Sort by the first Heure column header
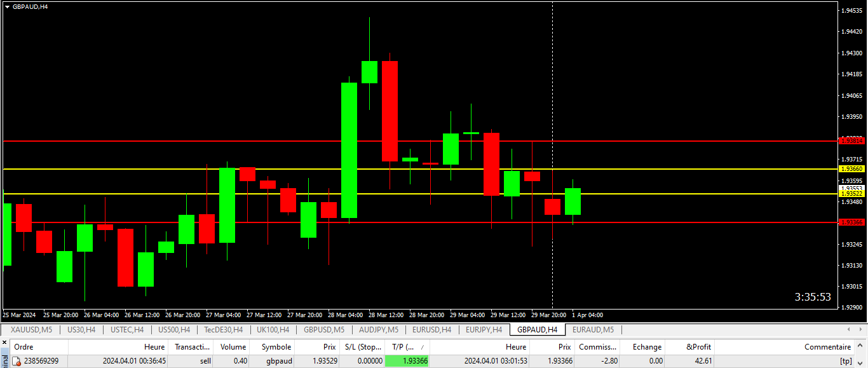 click(119, 347)
